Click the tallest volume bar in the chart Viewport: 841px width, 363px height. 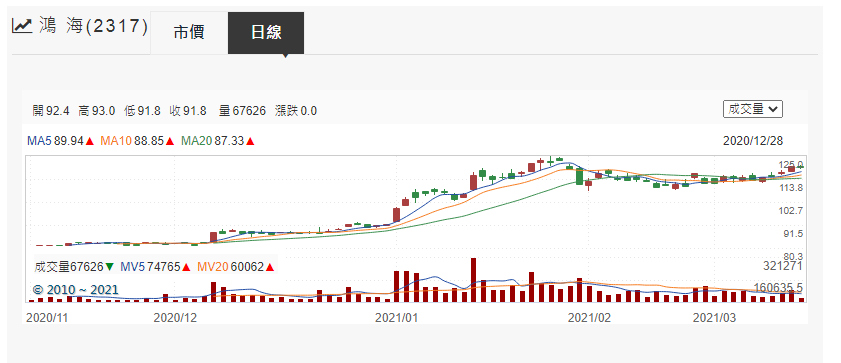pyautogui.click(x=474, y=280)
